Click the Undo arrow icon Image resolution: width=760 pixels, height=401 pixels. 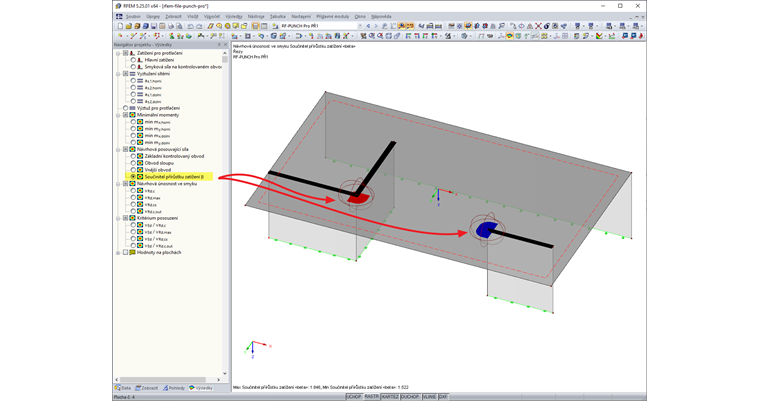[x=190, y=26]
